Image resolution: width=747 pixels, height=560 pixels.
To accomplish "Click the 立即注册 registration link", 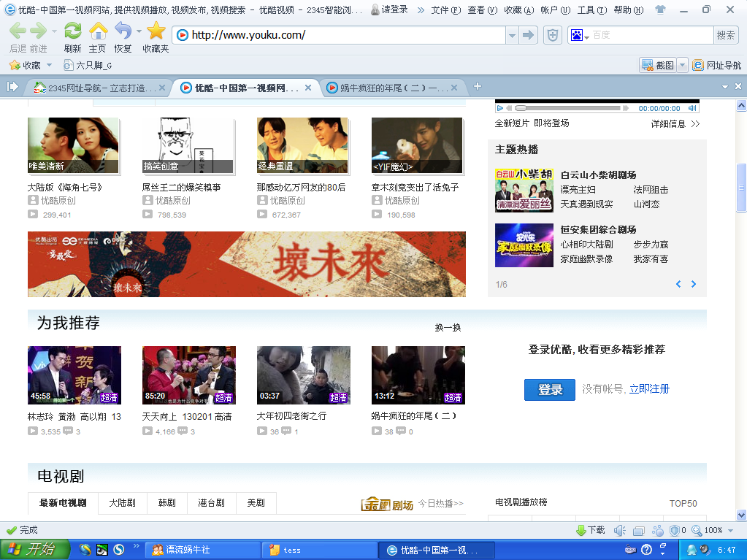I will click(649, 389).
